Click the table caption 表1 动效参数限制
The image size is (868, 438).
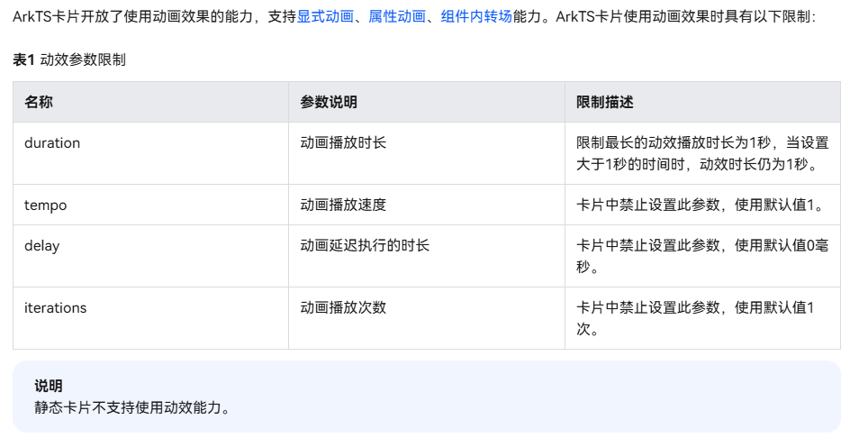[x=69, y=60]
